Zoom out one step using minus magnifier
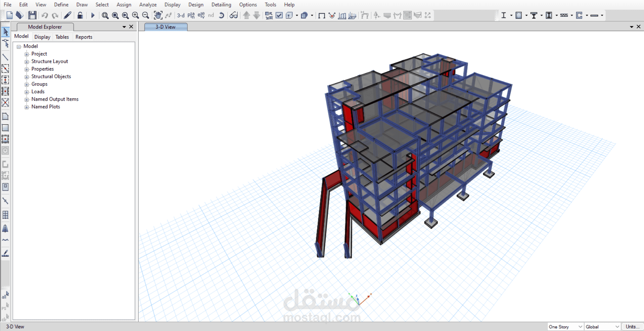This screenshot has height=331, width=644. coord(145,15)
